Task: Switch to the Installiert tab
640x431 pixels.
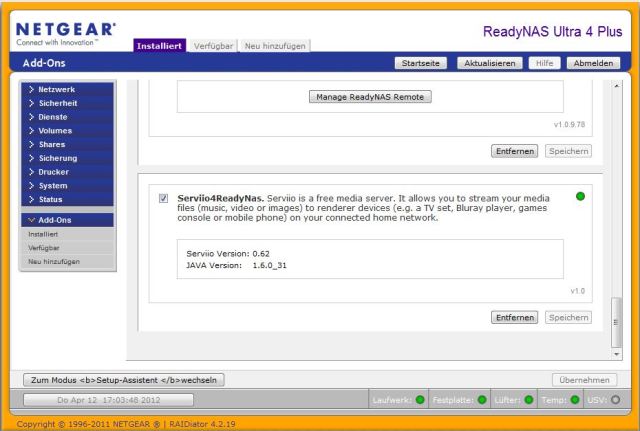Action: [160, 46]
